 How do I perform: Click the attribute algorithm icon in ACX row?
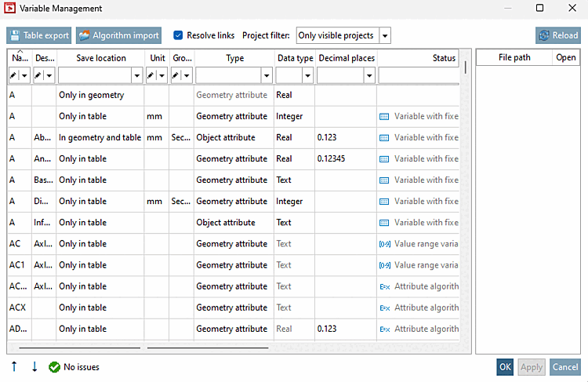pyautogui.click(x=385, y=308)
